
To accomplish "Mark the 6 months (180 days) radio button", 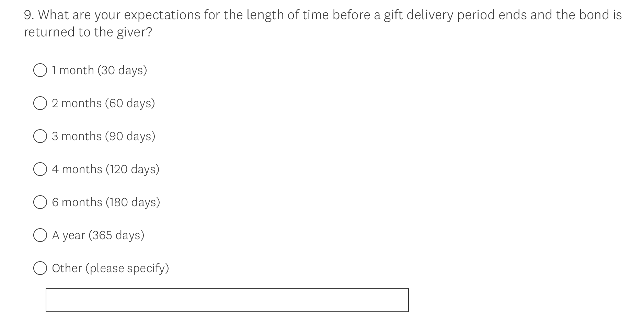I will click(40, 202).
